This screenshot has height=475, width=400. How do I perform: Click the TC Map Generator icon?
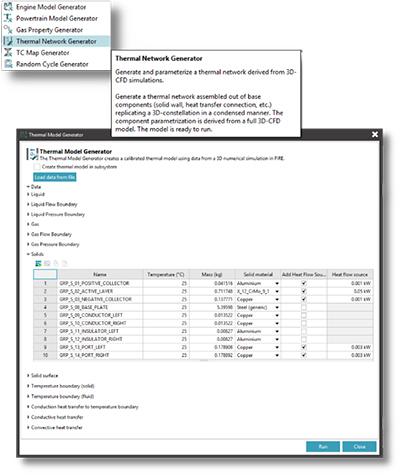coord(8,52)
